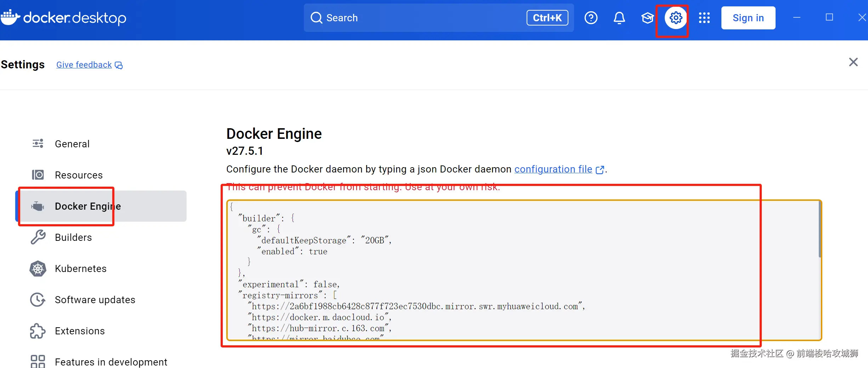Screen dimensions: 868x368
Task: Click the v27.5.1 version text
Action: click(x=245, y=151)
